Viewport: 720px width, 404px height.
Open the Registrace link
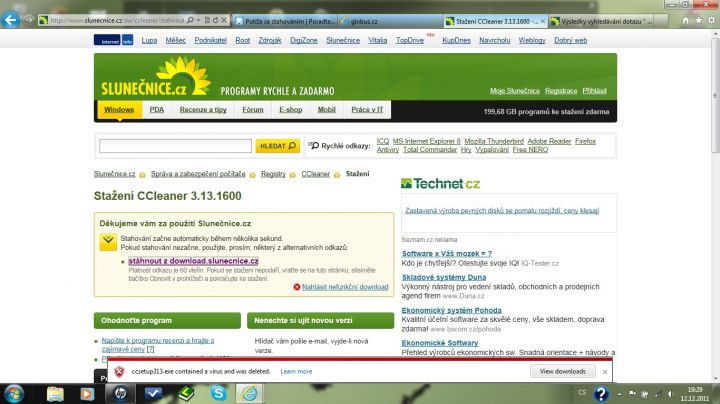pos(561,91)
